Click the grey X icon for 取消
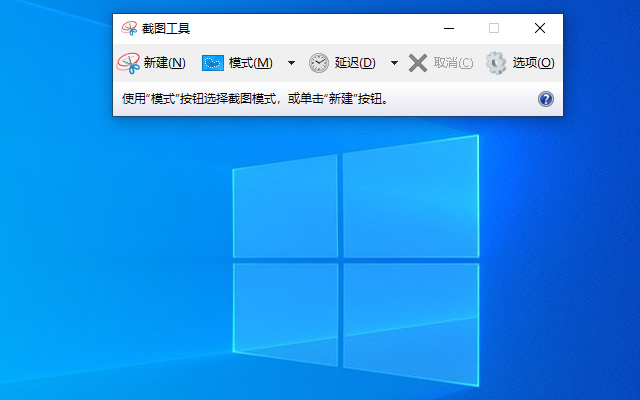 [x=418, y=63]
